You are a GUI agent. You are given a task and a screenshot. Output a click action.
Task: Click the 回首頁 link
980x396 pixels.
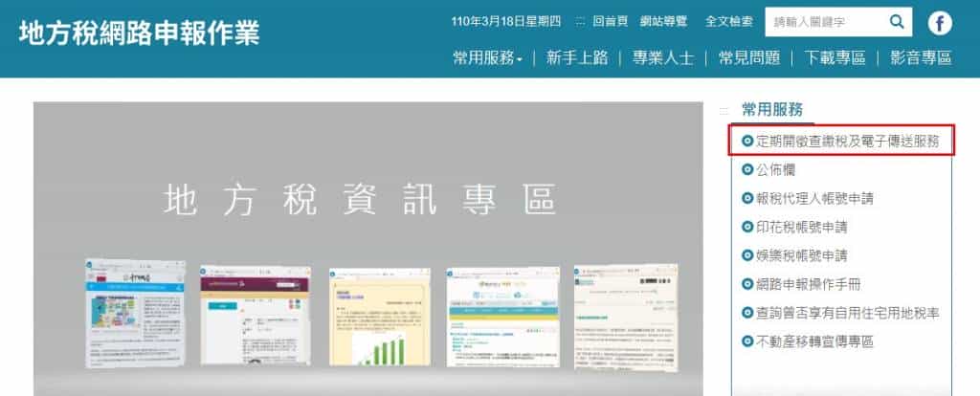click(611, 21)
